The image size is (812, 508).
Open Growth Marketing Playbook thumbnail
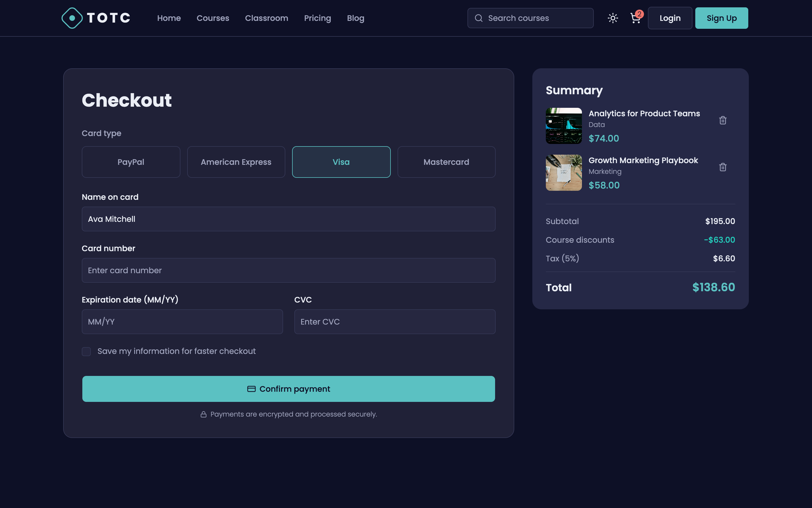[x=564, y=173]
